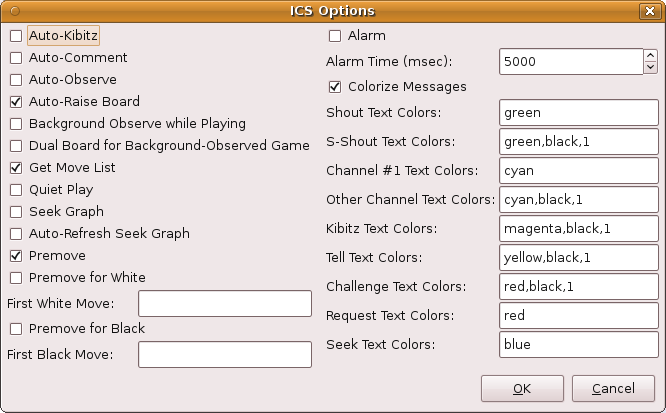Turn on the Seek Graph option

pyautogui.click(x=16, y=212)
